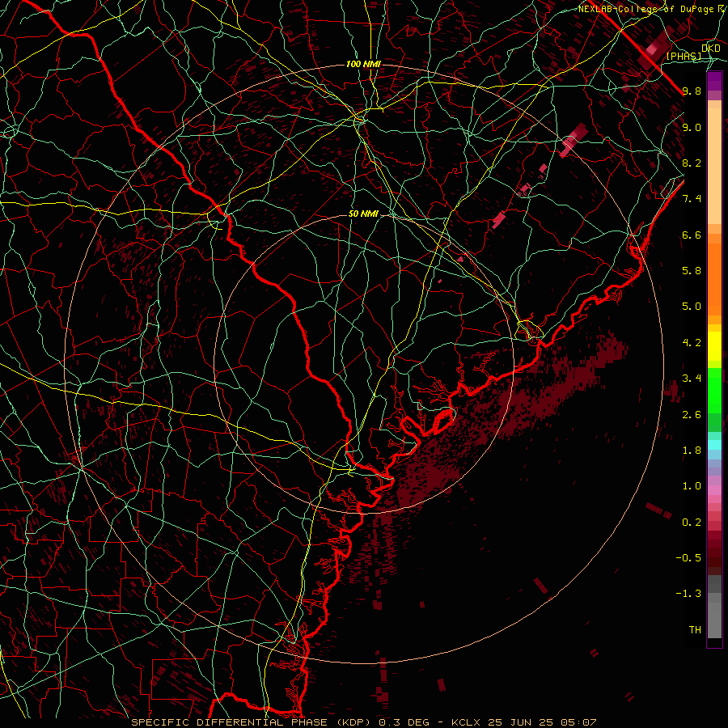This screenshot has width=728, height=728.
Task: Pick the purple band atop the color bar
Action: [x=714, y=81]
